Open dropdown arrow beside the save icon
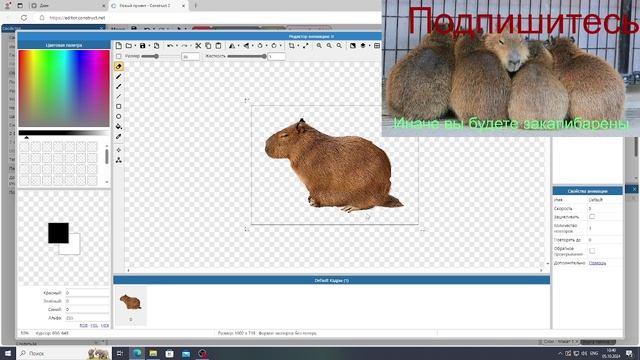Image resolution: width=640 pixels, height=360 pixels. (x=149, y=46)
